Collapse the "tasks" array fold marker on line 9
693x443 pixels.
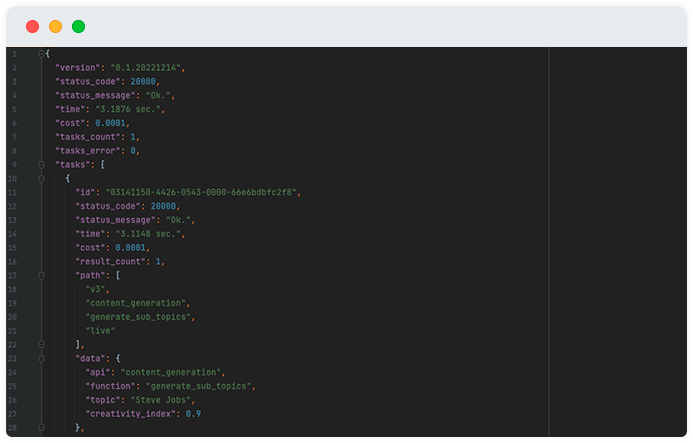pyautogui.click(x=41, y=165)
